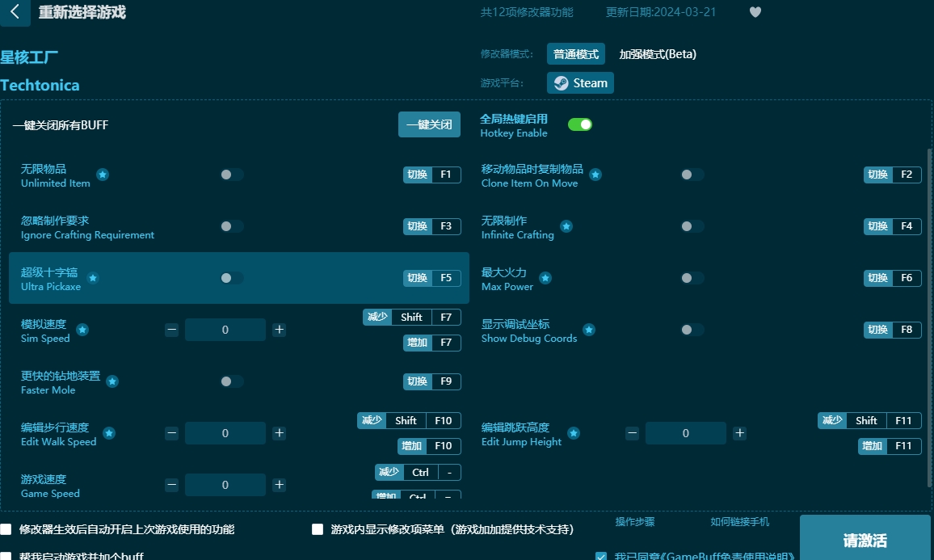Click the F8 hotkey for Show Debug Coords

coord(892,330)
